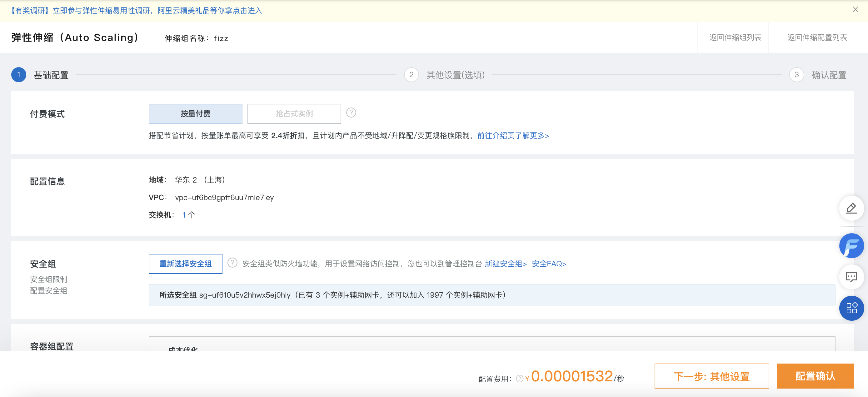This screenshot has width=868, height=397.
Task: Click 返回伸缩配置列表 link
Action: pos(817,38)
